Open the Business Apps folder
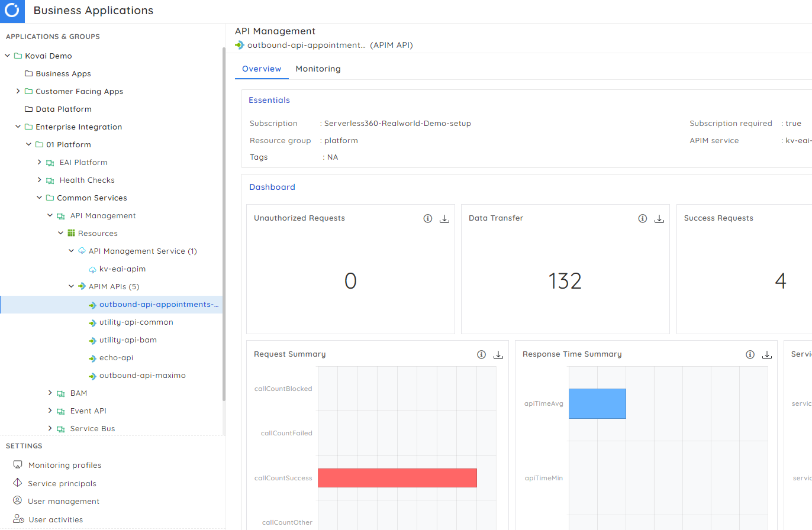 pyautogui.click(x=63, y=73)
